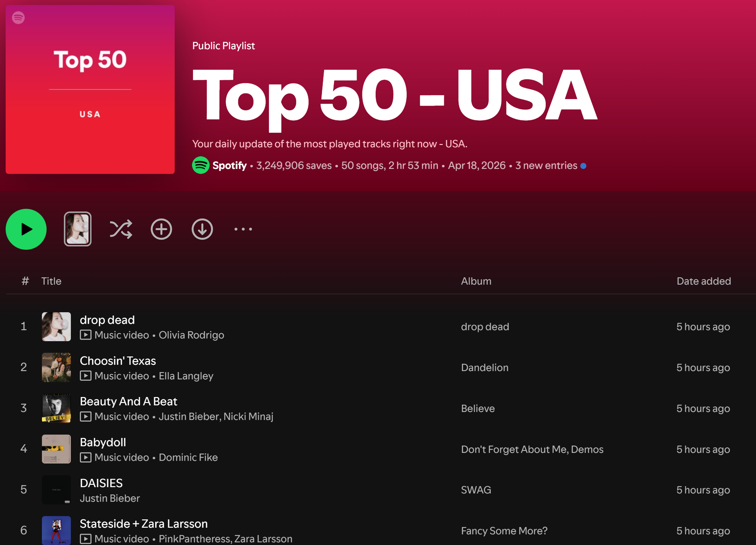
Task: Click the Public Playlist label
Action: [224, 46]
